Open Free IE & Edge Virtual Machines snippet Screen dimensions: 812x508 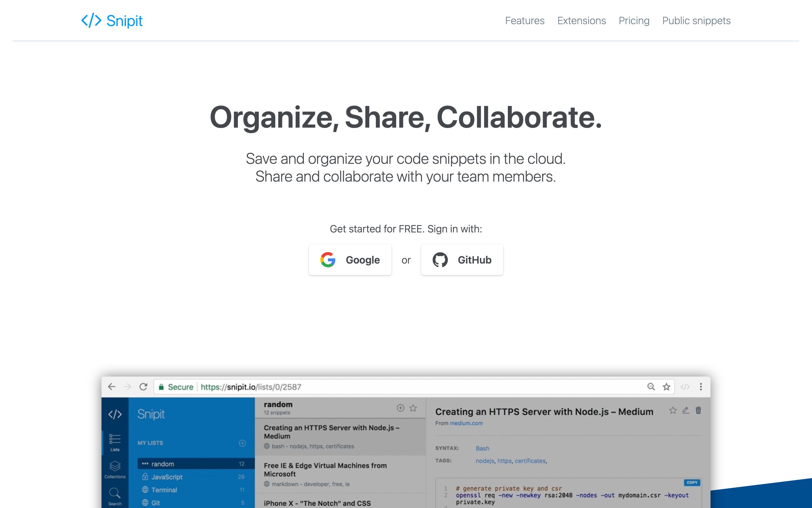pos(340,474)
